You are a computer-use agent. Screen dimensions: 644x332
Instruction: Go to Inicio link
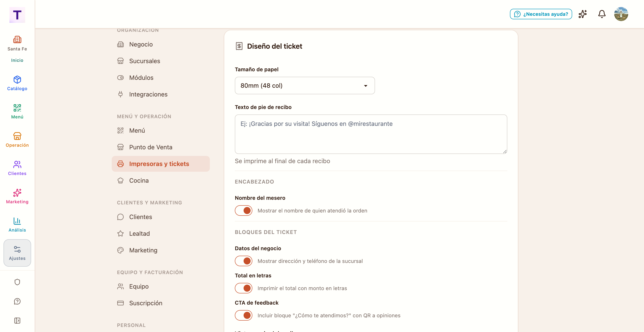pyautogui.click(x=17, y=60)
